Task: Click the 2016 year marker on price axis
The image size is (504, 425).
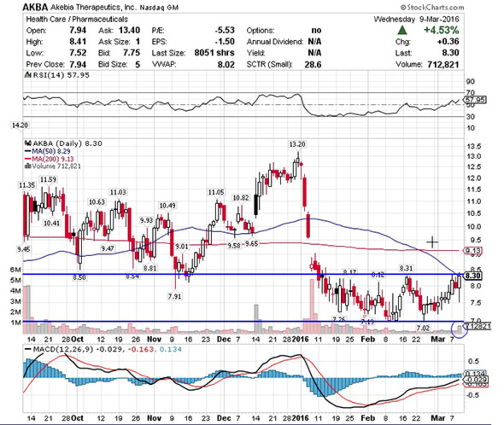Action: click(300, 339)
